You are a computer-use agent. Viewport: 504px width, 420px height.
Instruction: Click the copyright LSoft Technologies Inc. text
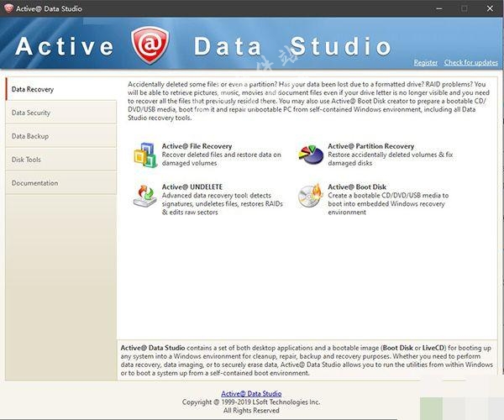[251, 402]
